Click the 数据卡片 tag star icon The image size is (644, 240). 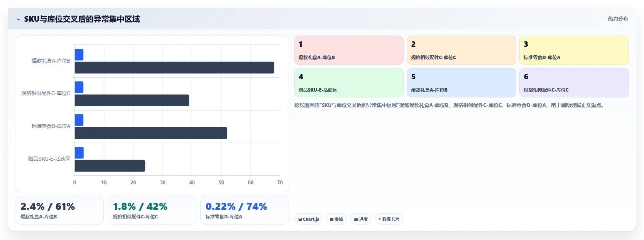380,219
